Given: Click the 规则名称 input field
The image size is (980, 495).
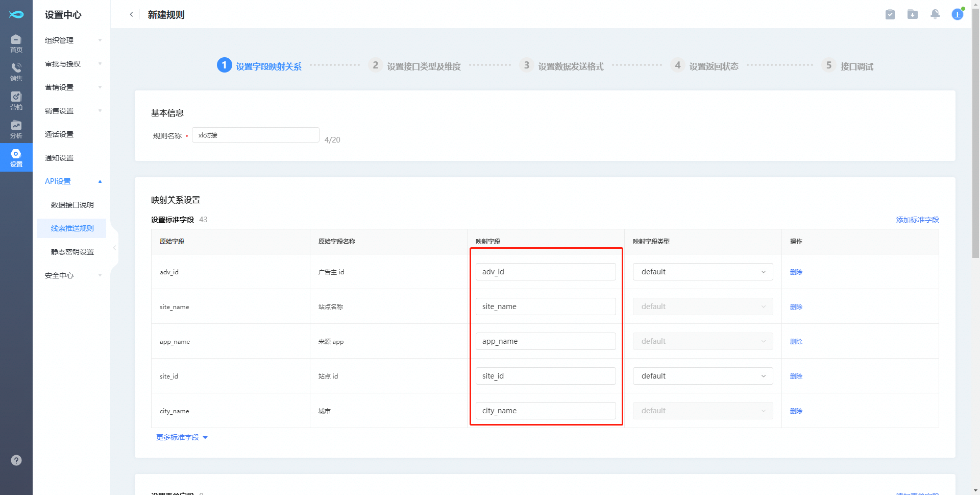Looking at the screenshot, I should (x=256, y=135).
